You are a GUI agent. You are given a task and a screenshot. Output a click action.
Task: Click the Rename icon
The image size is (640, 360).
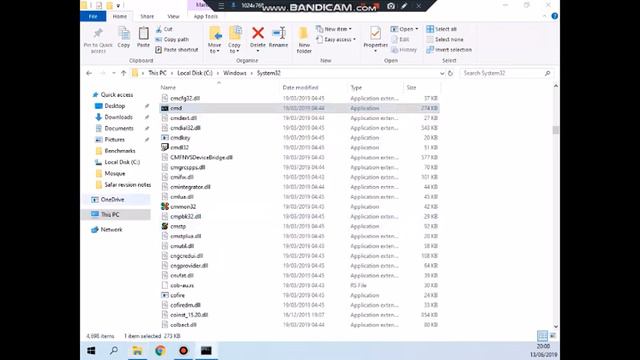point(279,33)
